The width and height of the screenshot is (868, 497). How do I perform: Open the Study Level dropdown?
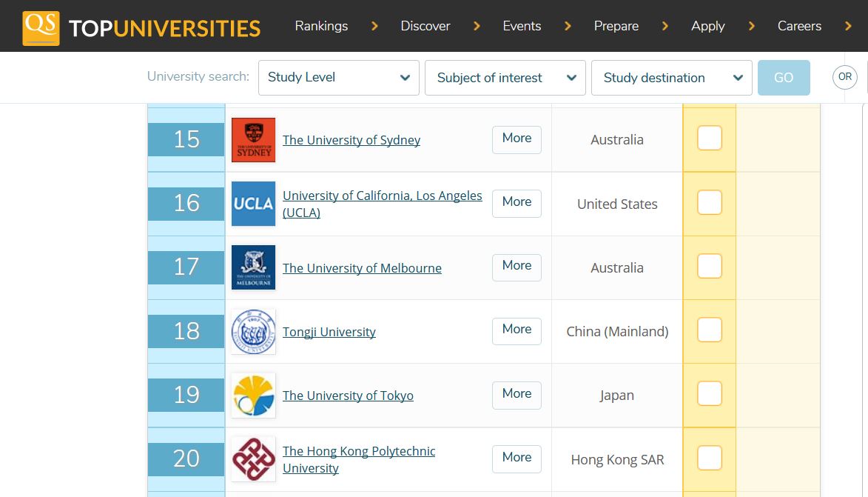coord(338,77)
